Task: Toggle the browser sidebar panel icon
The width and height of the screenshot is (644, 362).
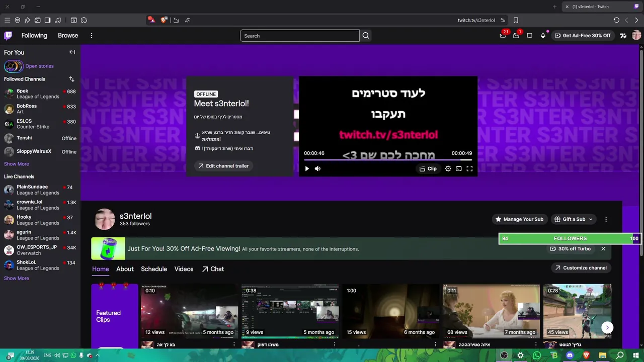Action: [x=47, y=20]
